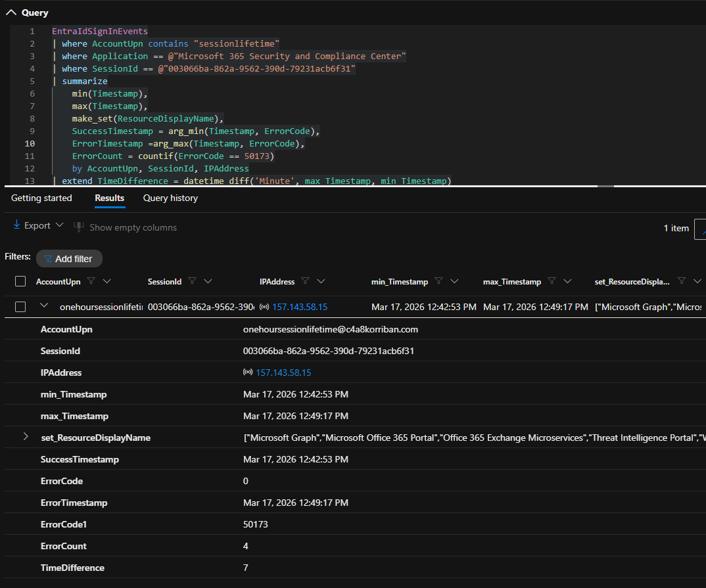Check the onehoursessionlifetime row checkbox
This screenshot has width=706, height=588.
20,307
